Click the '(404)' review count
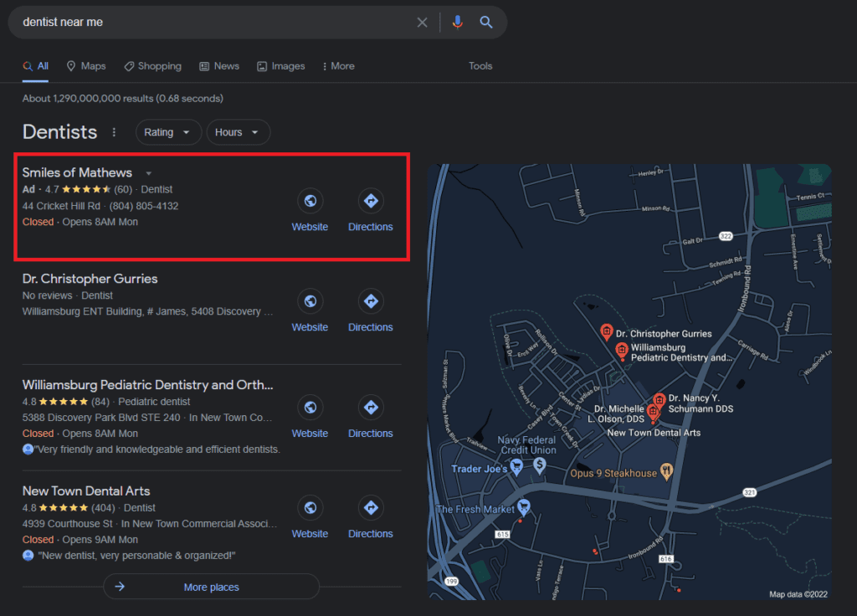 103,508
